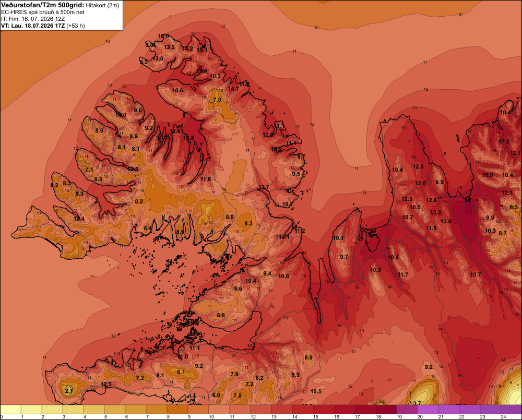Click the legend color between 8 and 9
Screen dimensions: 522x420
[x=177, y=410]
